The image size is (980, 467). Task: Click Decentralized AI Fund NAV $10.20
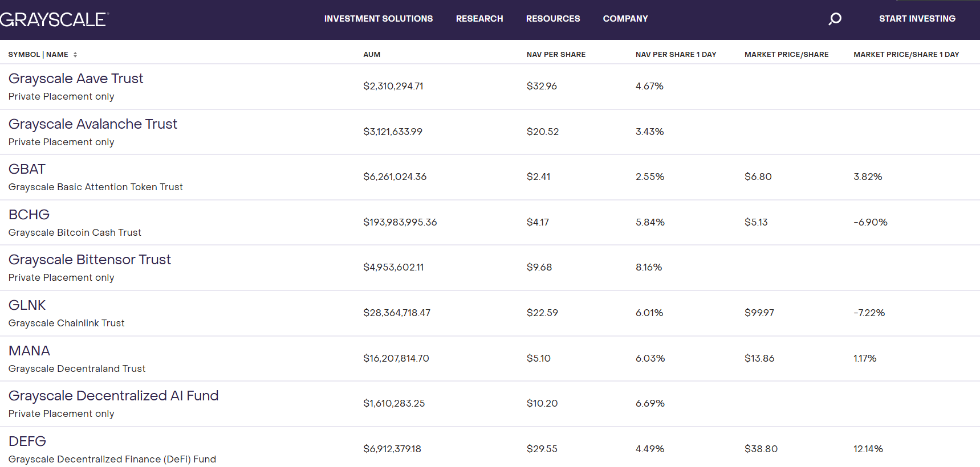(542, 403)
